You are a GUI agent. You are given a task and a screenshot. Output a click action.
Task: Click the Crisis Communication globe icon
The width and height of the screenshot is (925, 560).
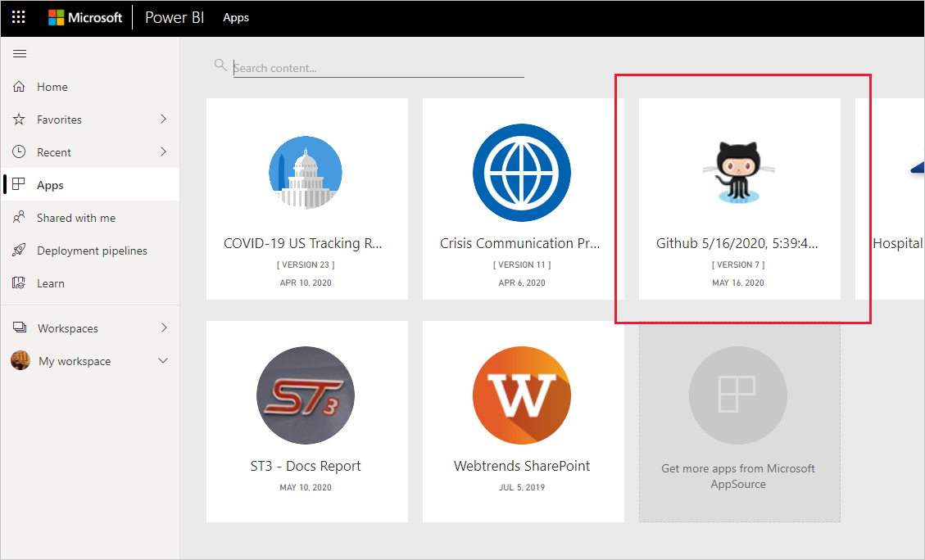click(x=522, y=173)
